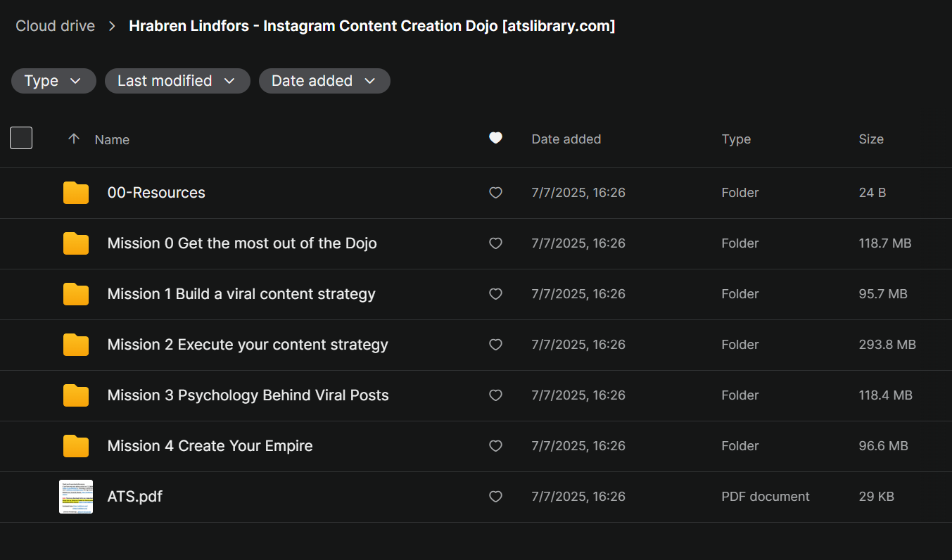952x560 pixels.
Task: Favorite Mission 0 folder with its heart
Action: (x=496, y=243)
